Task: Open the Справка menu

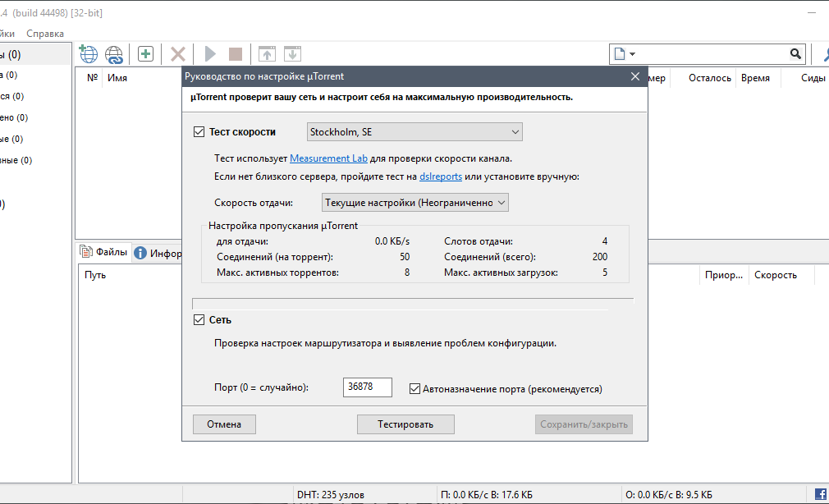Action: pyautogui.click(x=45, y=34)
